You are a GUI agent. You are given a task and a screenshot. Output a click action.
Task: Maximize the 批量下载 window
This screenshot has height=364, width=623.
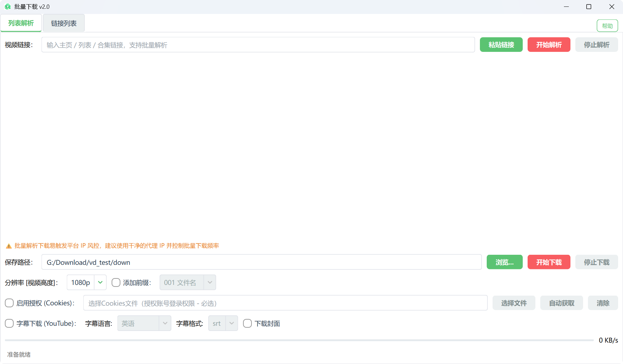(589, 6)
